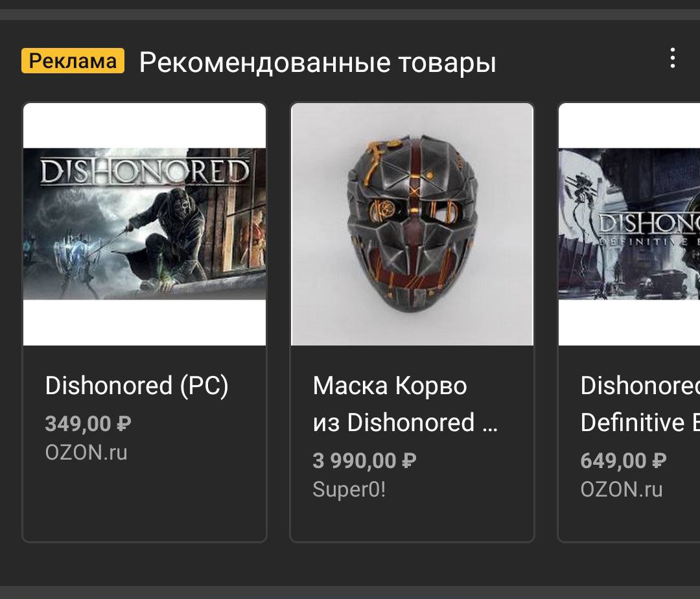This screenshot has width=700, height=599.
Task: Select the 649,00 ₽ price
Action: click(624, 461)
